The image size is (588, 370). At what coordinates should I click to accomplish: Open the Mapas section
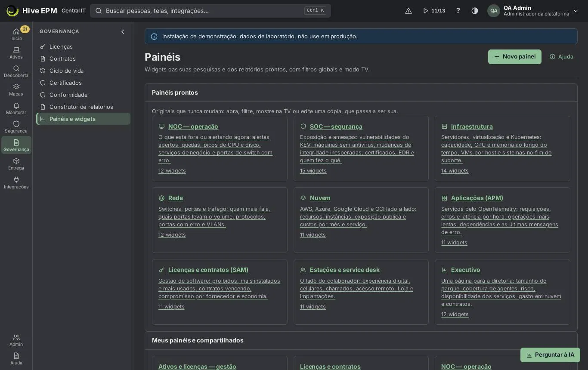coord(16,90)
